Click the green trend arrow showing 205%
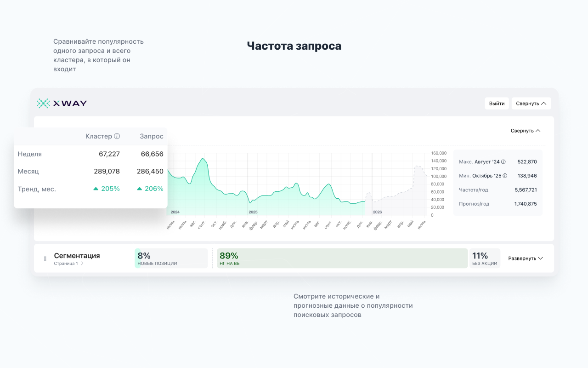The height and width of the screenshot is (368, 588). [x=96, y=189]
